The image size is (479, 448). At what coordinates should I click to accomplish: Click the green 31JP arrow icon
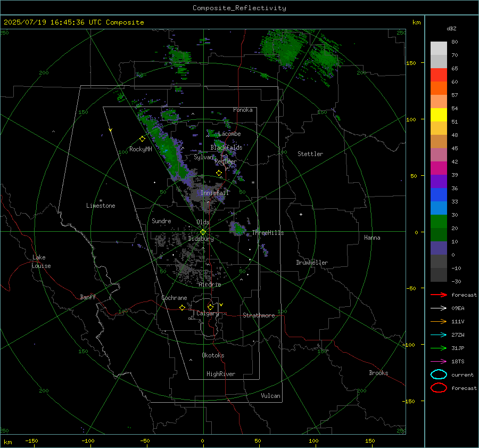pos(439,348)
